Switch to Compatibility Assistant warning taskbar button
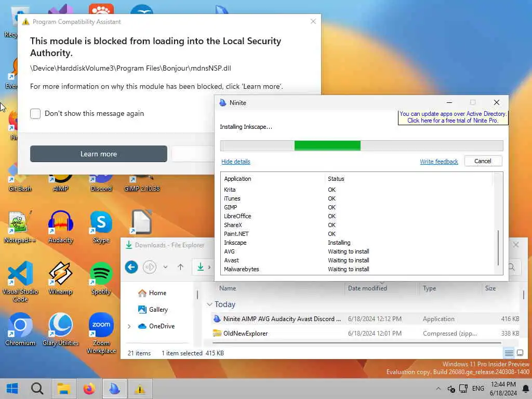 point(140,389)
